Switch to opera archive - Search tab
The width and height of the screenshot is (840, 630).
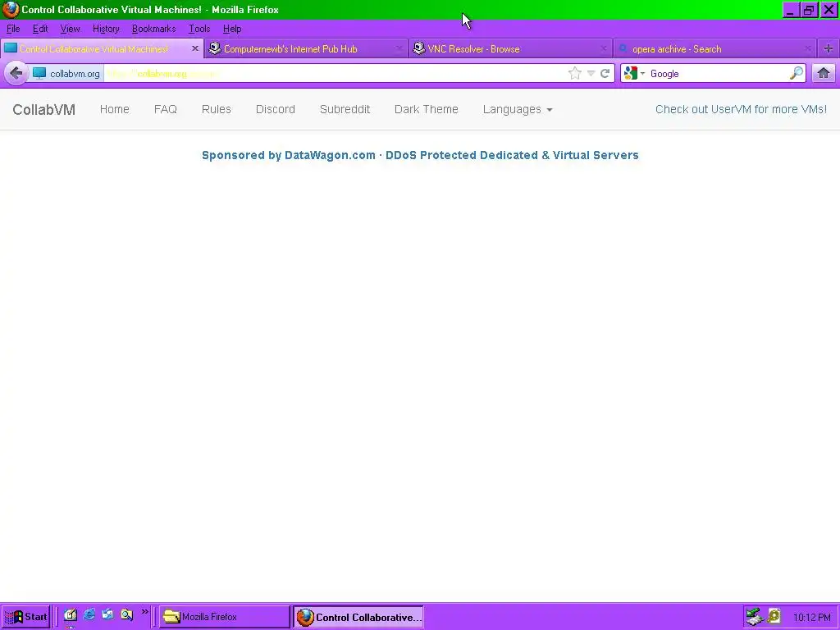(x=714, y=48)
